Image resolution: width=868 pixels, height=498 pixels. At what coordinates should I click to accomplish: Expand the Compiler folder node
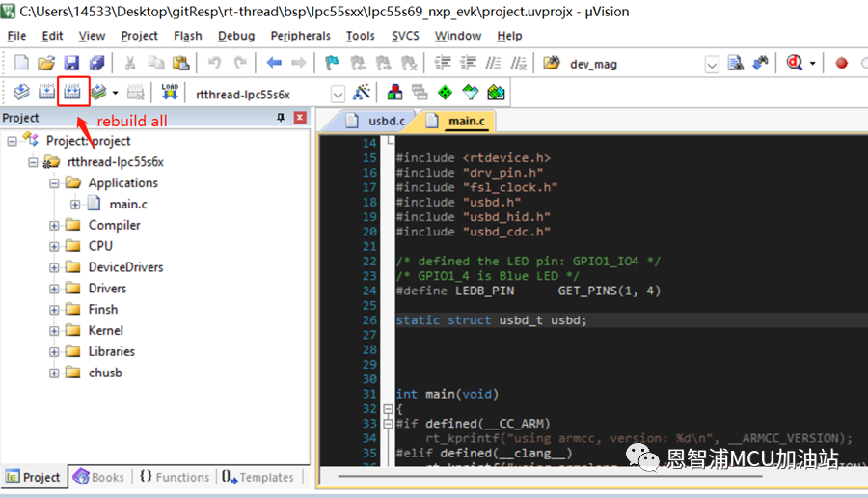pos(55,225)
